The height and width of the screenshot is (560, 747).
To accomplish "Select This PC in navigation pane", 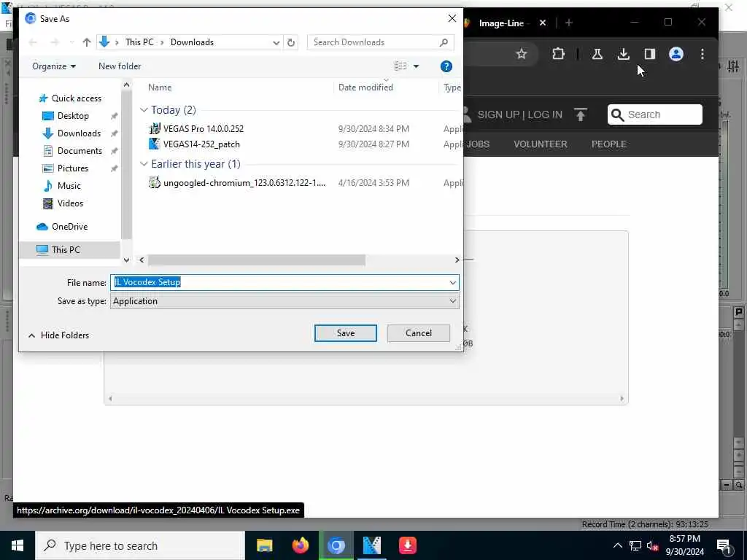I will point(66,250).
